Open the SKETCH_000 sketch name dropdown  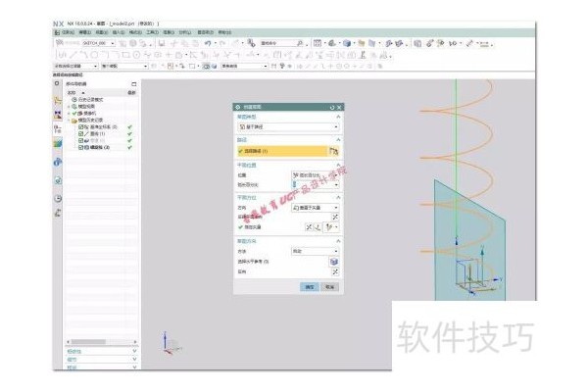click(x=99, y=43)
